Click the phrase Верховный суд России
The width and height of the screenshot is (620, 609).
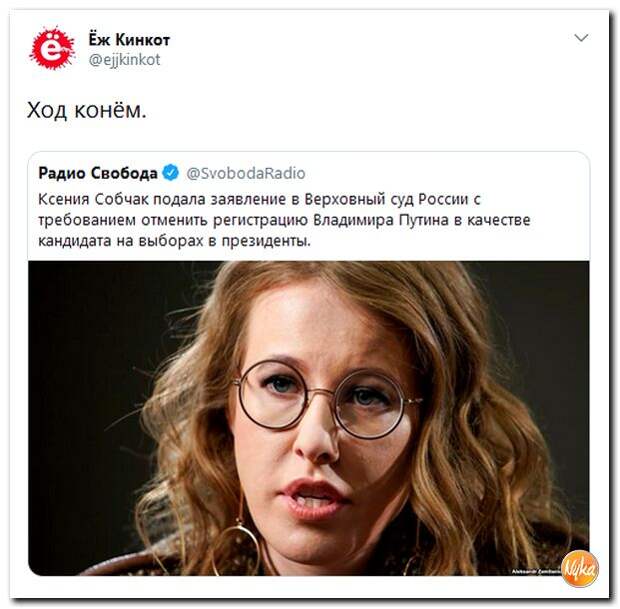pyautogui.click(x=386, y=199)
